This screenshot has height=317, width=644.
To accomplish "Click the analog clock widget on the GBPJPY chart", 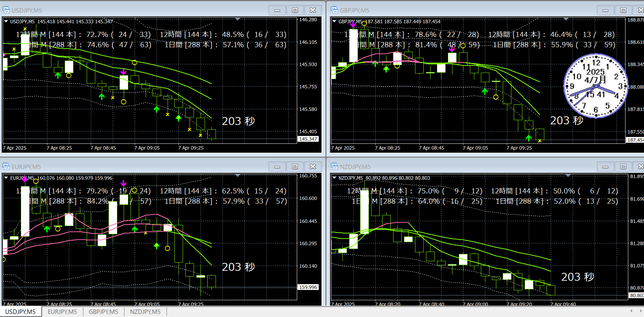I will (x=596, y=86).
